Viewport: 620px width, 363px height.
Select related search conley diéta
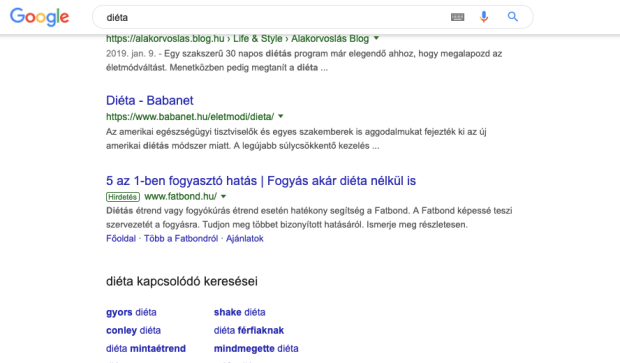(x=133, y=330)
